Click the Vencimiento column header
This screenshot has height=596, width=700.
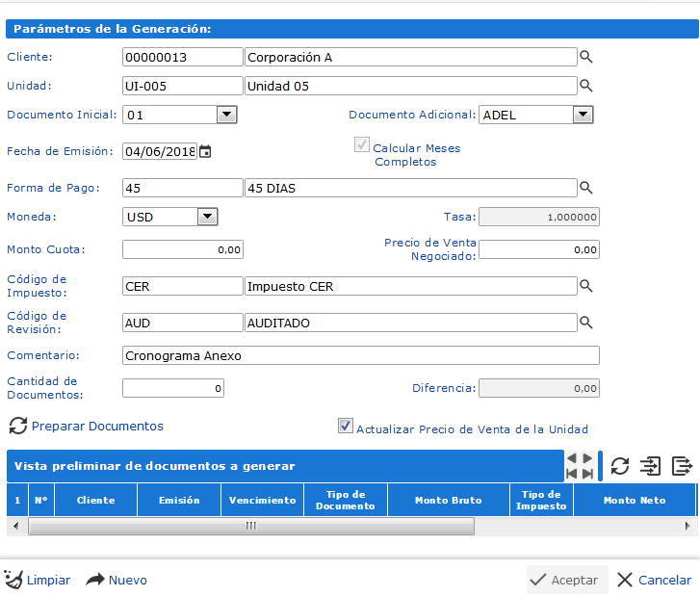(263, 501)
